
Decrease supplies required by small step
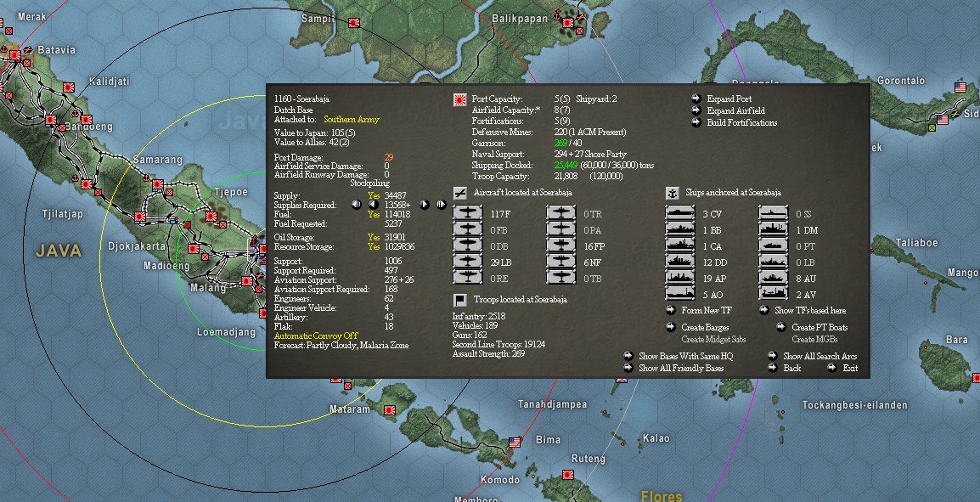(373, 205)
